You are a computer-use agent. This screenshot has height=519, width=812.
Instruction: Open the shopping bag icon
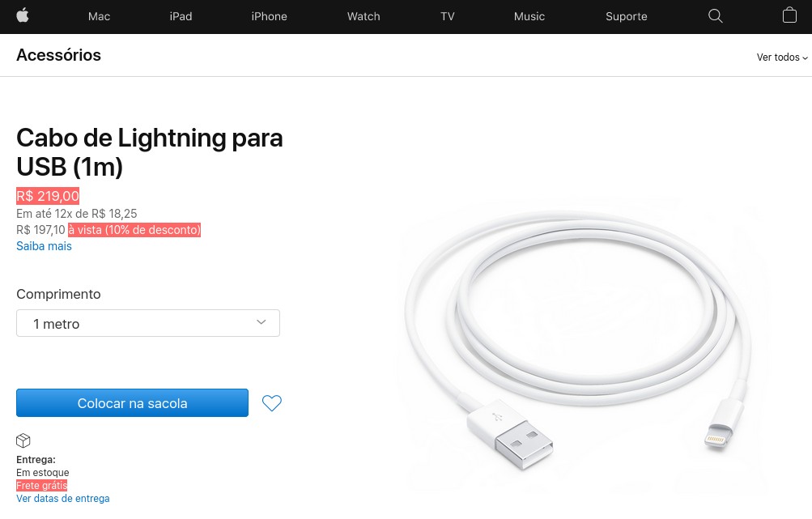(x=789, y=15)
